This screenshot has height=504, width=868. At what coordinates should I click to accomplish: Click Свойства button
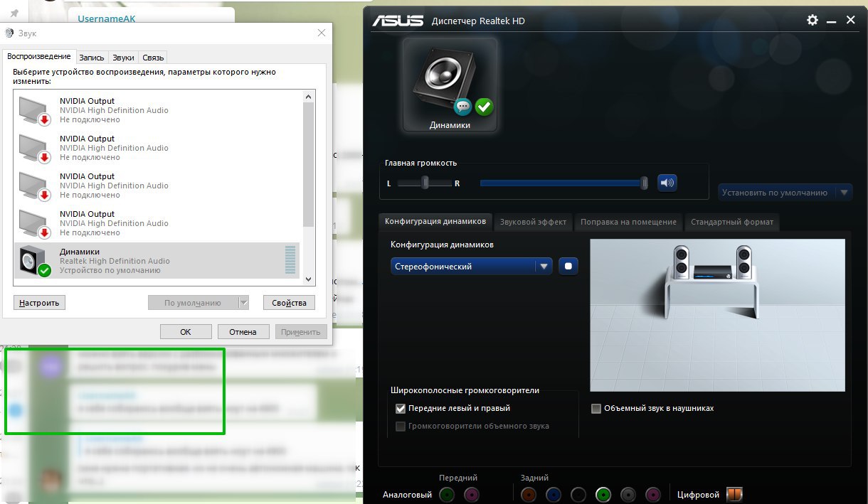point(289,303)
